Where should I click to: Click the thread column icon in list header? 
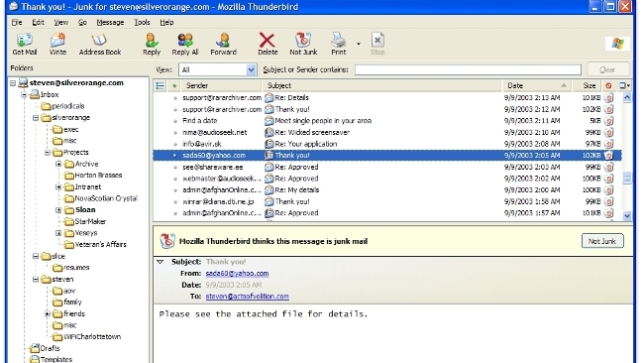(x=161, y=85)
